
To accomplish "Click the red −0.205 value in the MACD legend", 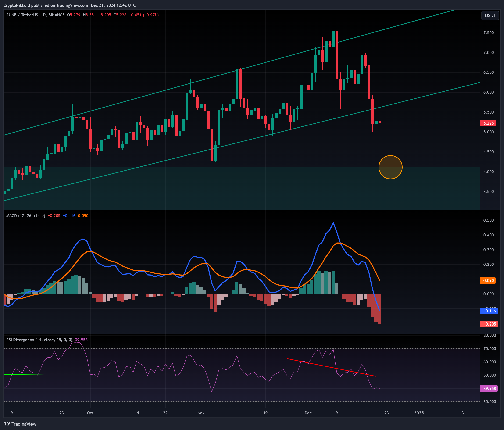I will (54, 216).
